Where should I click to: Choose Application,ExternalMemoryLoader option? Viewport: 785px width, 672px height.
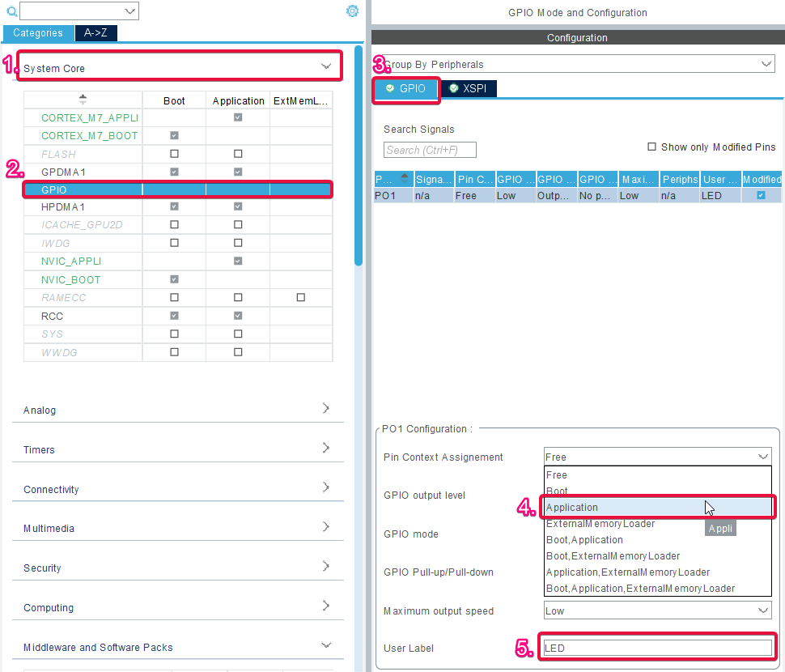pos(657,572)
